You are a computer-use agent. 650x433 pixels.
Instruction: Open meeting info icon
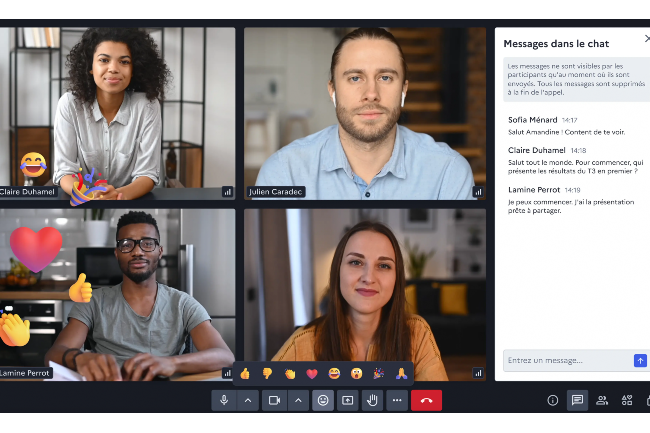tap(552, 400)
